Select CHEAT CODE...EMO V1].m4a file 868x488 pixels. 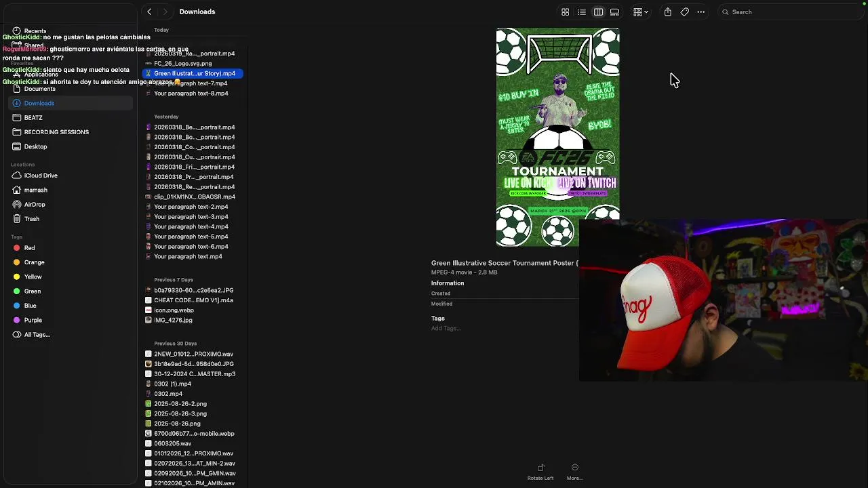tap(193, 300)
